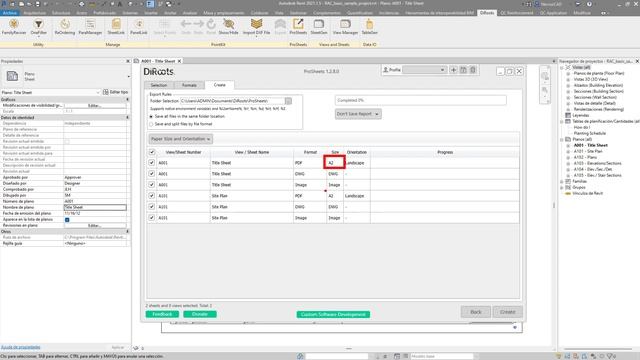
Task: Collapse the Vistas (all) tree node
Action: pos(562,67)
